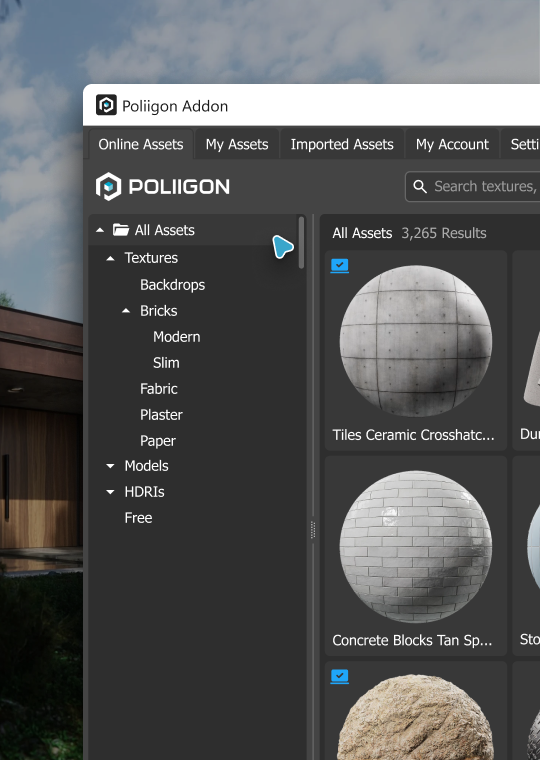Select the Paper category
Image resolution: width=540 pixels, height=760 pixels.
coord(158,441)
